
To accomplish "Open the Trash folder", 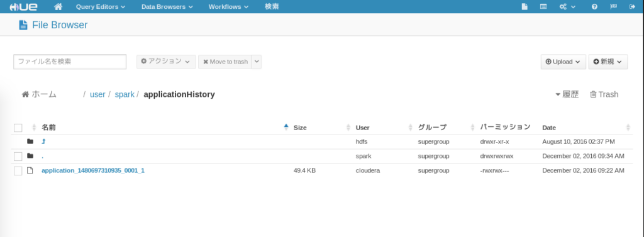I will [x=604, y=94].
